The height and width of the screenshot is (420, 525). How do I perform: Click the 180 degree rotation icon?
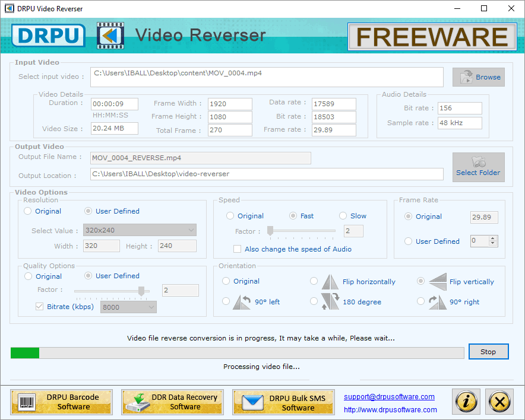330,301
